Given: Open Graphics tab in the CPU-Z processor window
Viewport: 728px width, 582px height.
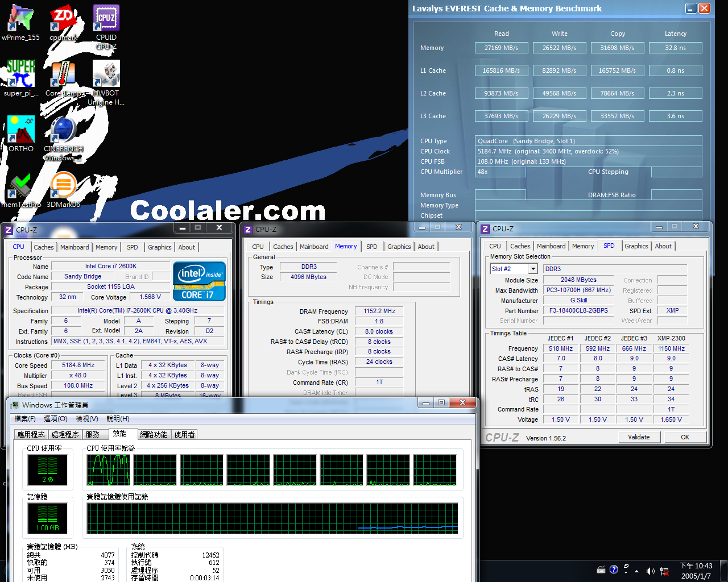Looking at the screenshot, I should point(160,247).
